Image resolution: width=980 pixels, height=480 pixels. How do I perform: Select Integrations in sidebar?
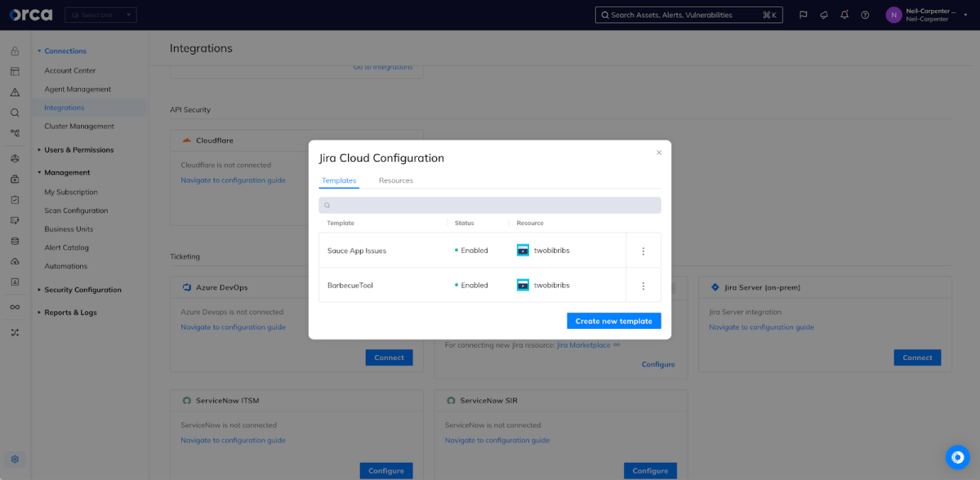pyautogui.click(x=65, y=108)
